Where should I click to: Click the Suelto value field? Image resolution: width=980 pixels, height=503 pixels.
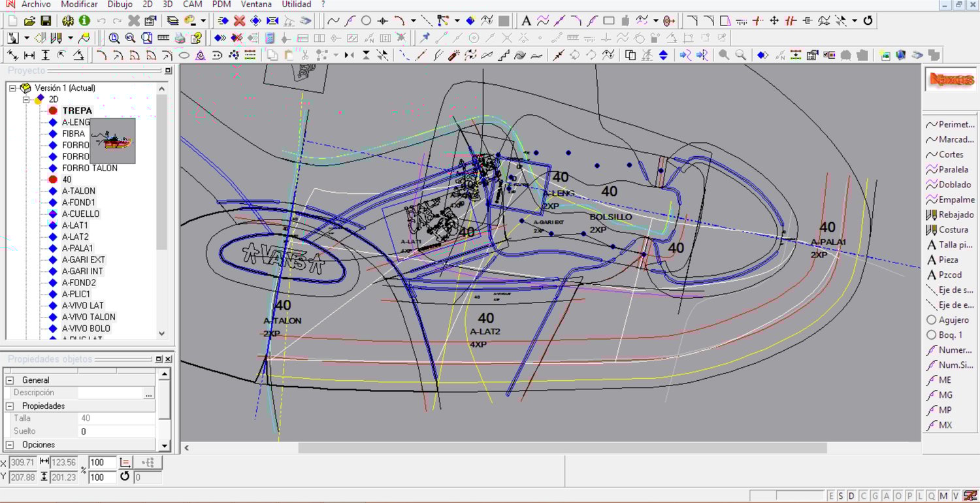coord(116,432)
